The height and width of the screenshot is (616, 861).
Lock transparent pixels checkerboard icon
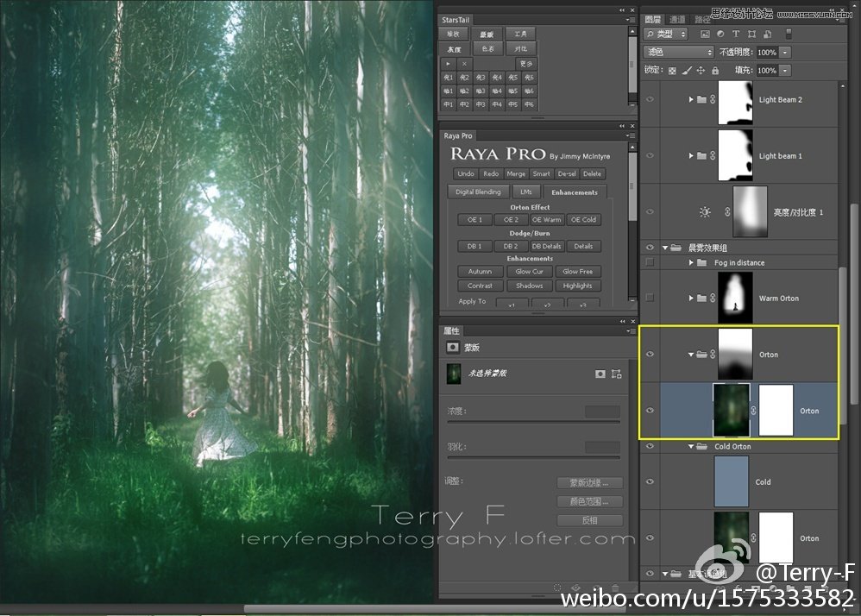click(672, 70)
